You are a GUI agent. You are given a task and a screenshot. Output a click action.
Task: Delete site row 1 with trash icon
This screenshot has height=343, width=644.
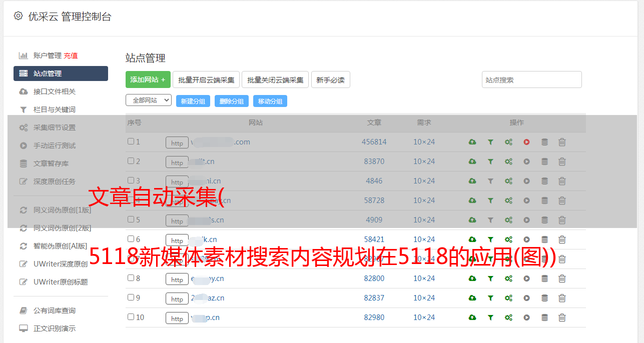[x=562, y=142]
